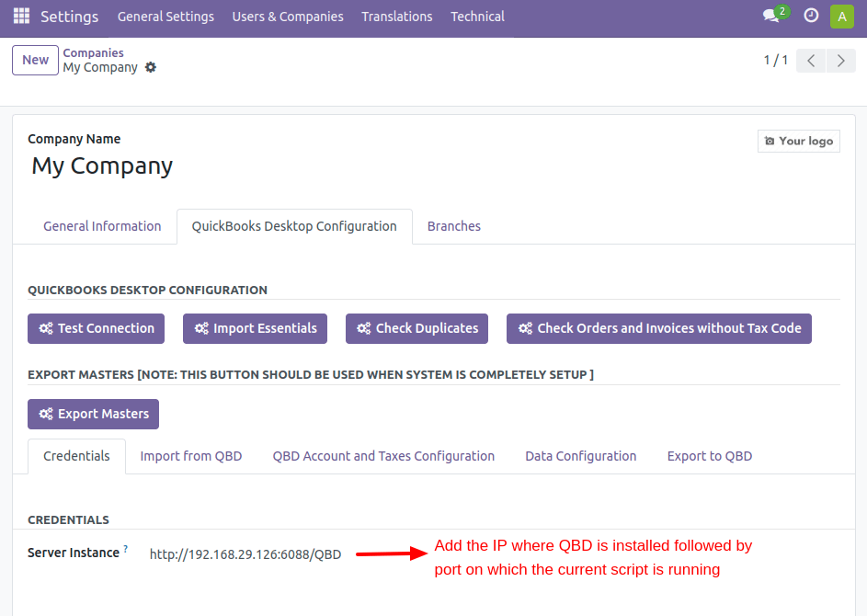Image resolution: width=867 pixels, height=616 pixels.
Task: Click the Check Duplicates button
Action: point(416,328)
